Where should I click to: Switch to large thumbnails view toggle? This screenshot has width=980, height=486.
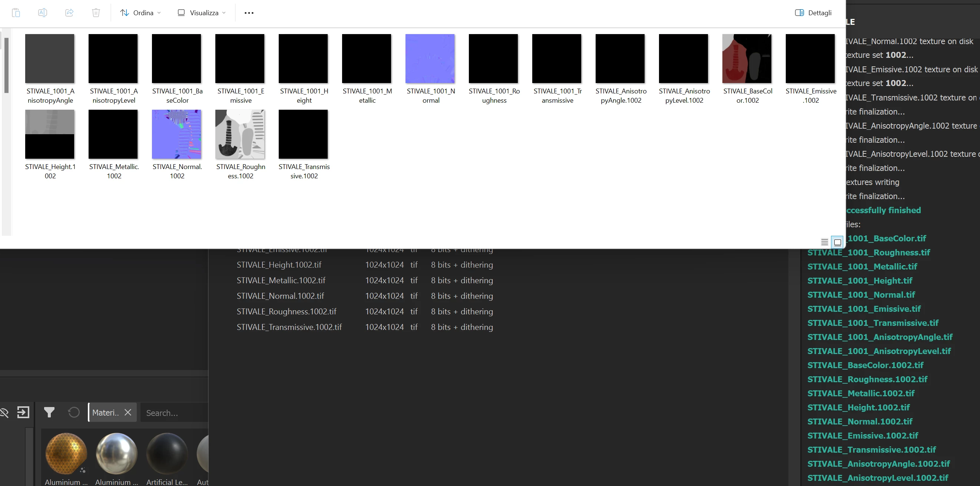[x=837, y=242]
